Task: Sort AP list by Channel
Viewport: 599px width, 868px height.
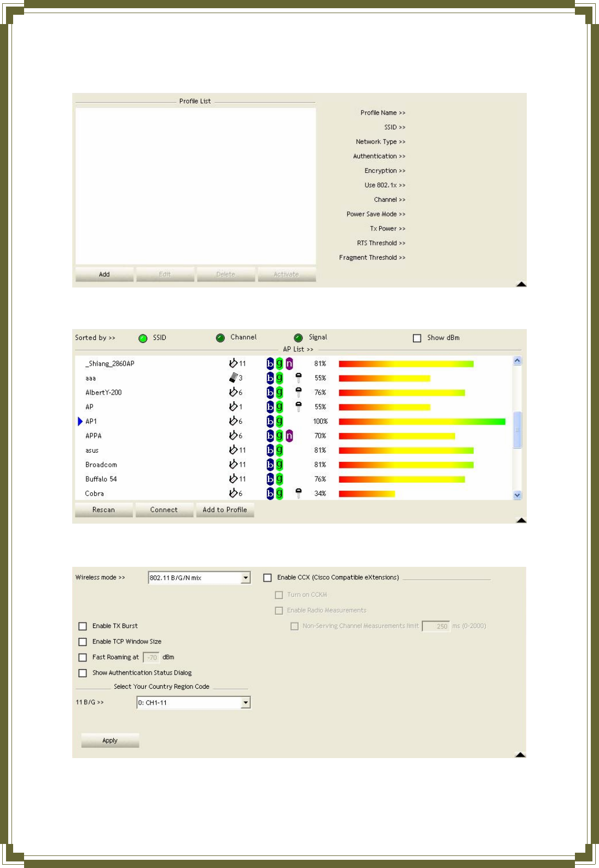Action: tap(220, 338)
